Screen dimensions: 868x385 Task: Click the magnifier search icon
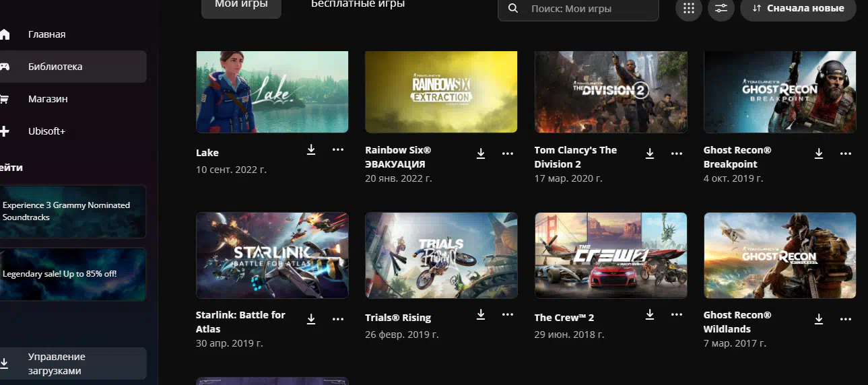point(513,9)
